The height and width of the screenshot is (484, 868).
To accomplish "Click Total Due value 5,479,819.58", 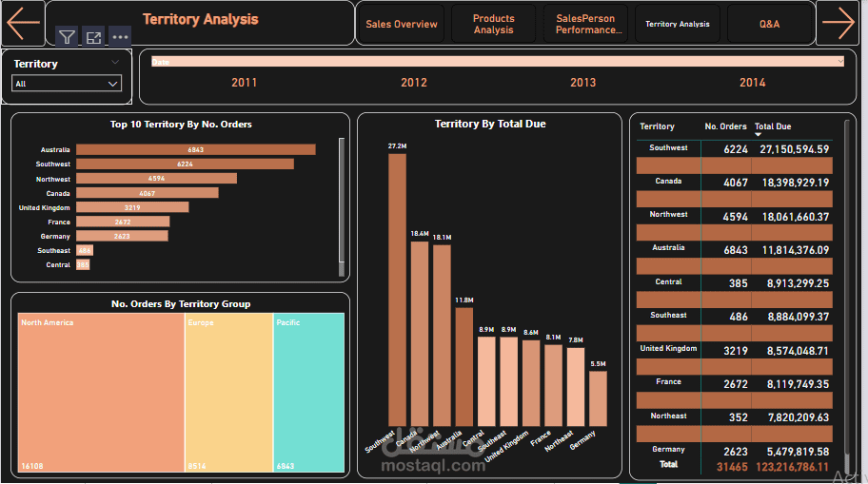I will pos(798,452).
